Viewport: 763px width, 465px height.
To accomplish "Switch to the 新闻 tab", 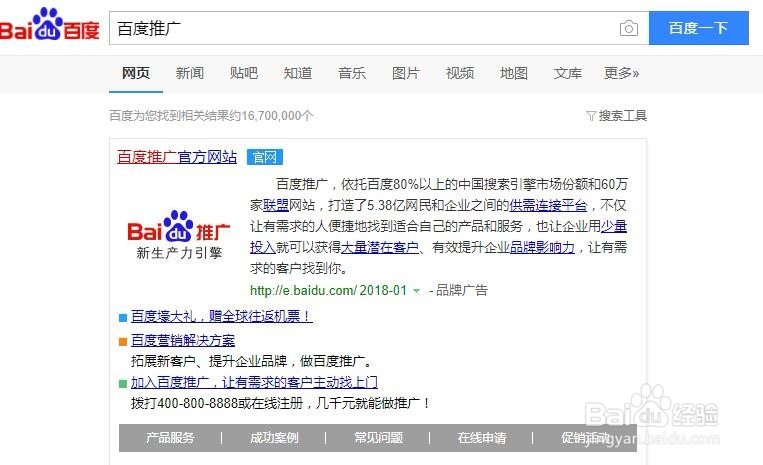I will coord(190,73).
